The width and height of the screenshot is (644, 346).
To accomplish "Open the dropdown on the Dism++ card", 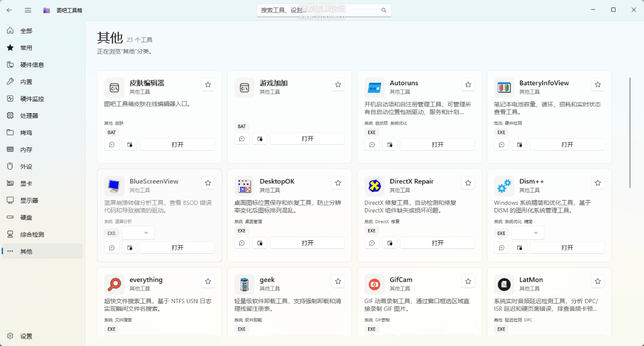I will [528, 233].
